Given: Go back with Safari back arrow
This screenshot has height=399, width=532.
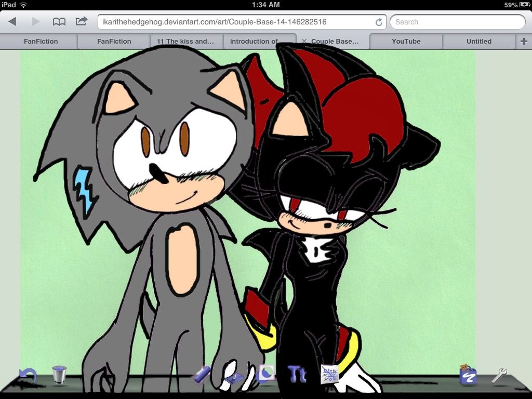Looking at the screenshot, I should [12, 22].
